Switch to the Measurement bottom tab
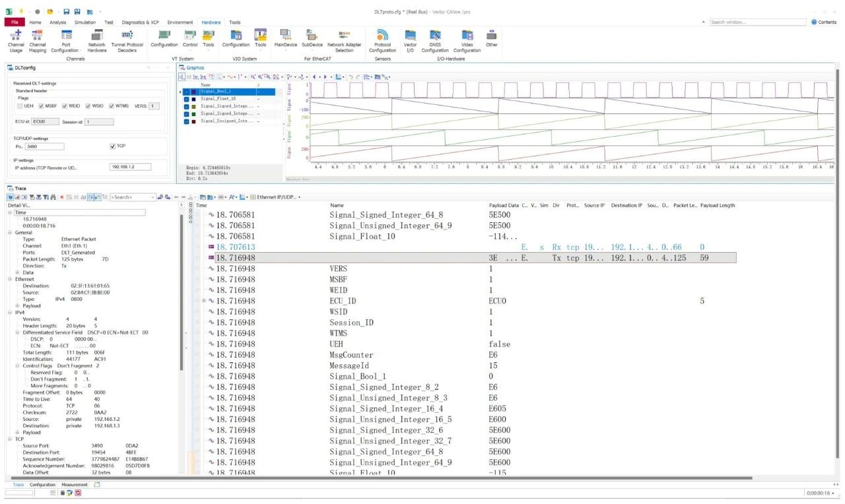The width and height of the screenshot is (845, 504). (75, 485)
